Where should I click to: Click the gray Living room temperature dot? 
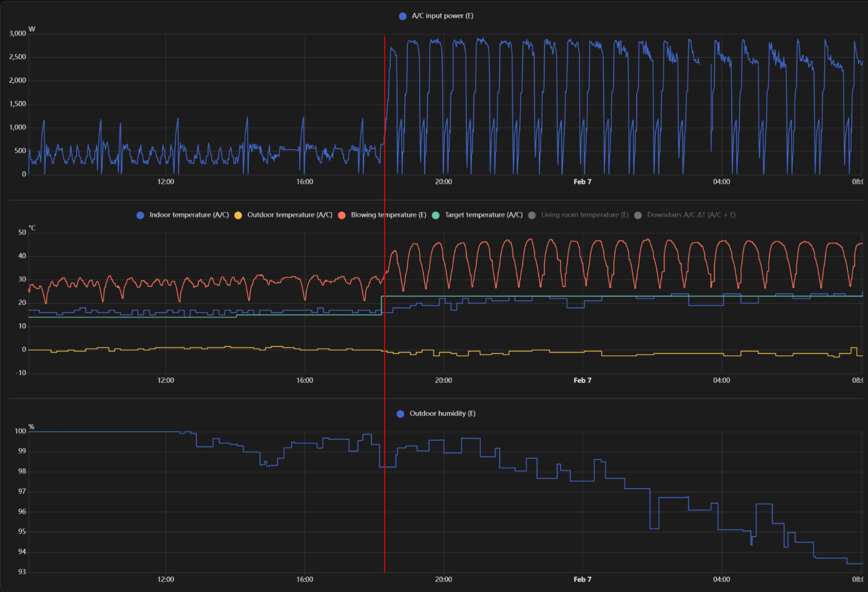click(x=532, y=215)
